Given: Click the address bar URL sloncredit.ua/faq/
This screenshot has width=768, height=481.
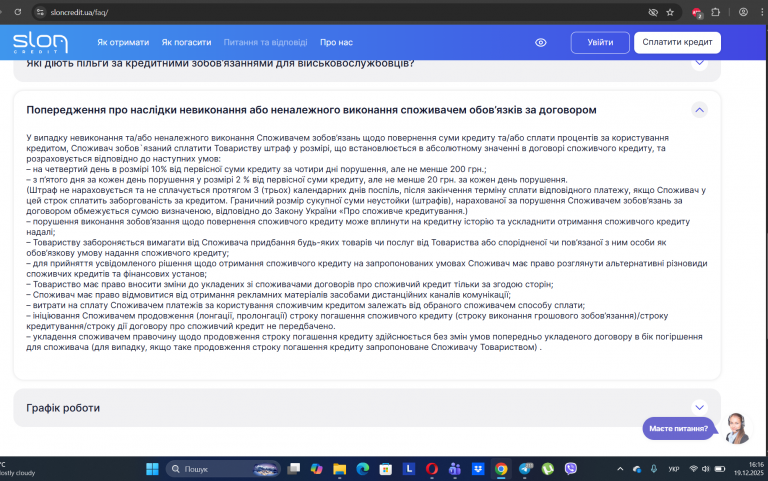Looking at the screenshot, I should click(79, 12).
